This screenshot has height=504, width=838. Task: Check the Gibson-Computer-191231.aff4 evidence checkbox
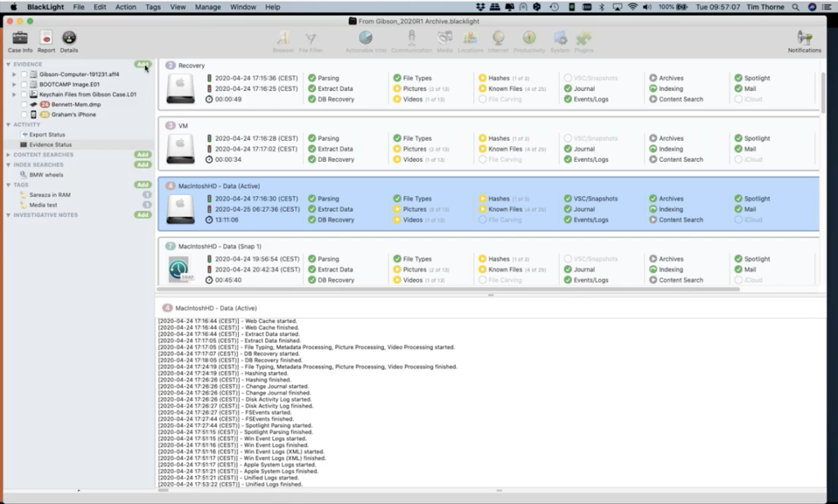click(24, 74)
